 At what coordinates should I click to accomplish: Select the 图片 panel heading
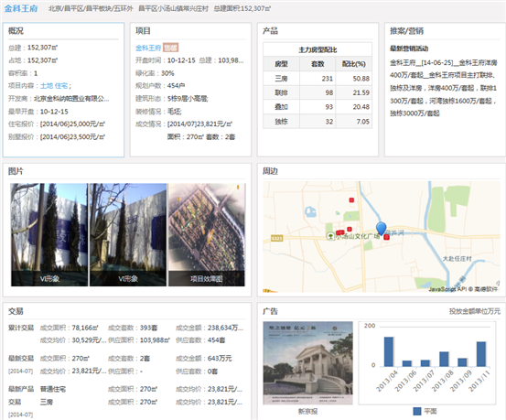pos(16,171)
